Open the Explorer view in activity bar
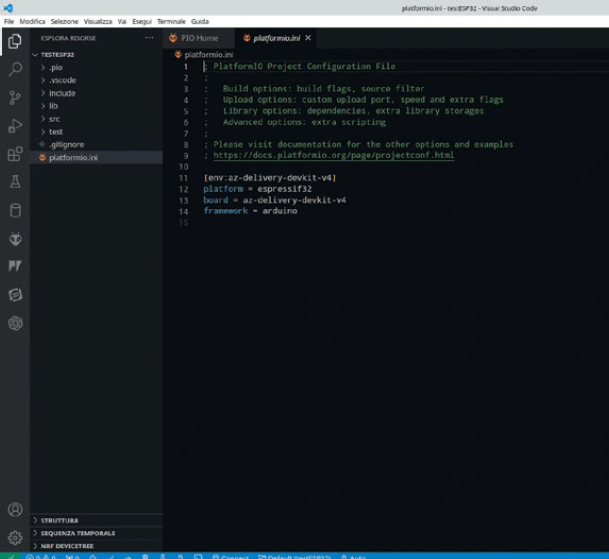Image resolution: width=609 pixels, height=559 pixels. [15, 41]
